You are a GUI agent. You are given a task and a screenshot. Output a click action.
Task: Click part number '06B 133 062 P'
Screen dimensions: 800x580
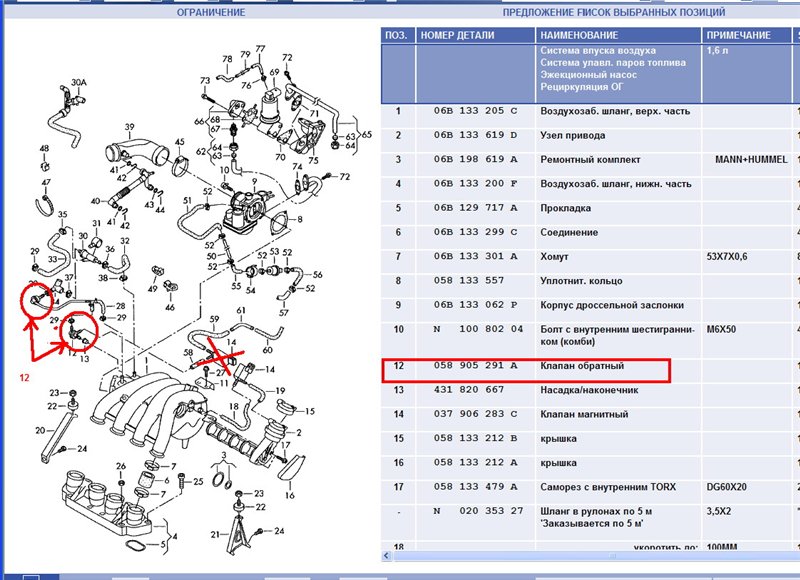click(476, 305)
